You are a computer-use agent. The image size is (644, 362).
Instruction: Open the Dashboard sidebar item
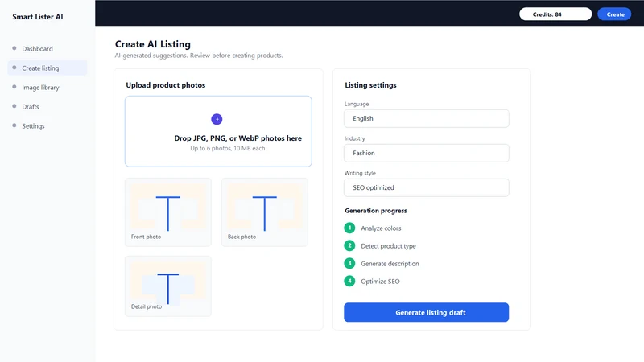coord(47,49)
